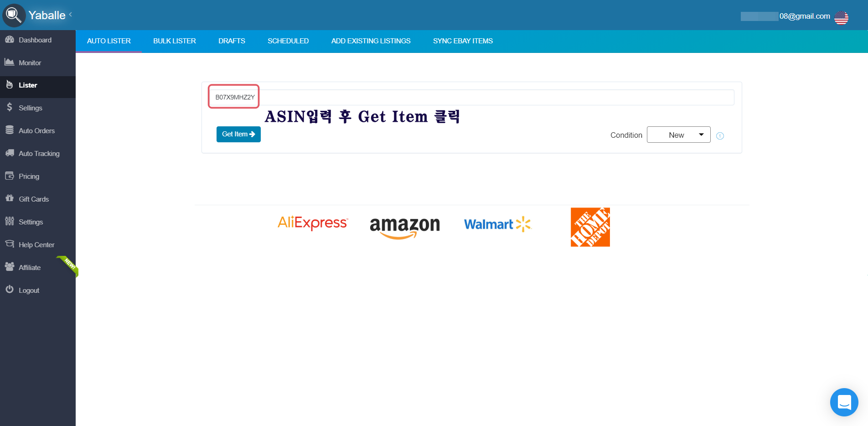The image size is (868, 426).
Task: Open the SCHEDULED tab
Action: [x=288, y=41]
